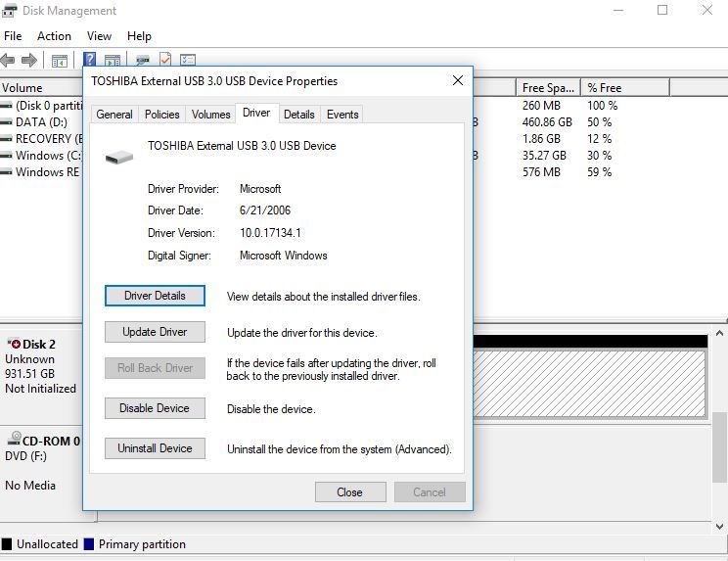This screenshot has height=561, width=728.
Task: Click the 12 % free value
Action: point(600,139)
